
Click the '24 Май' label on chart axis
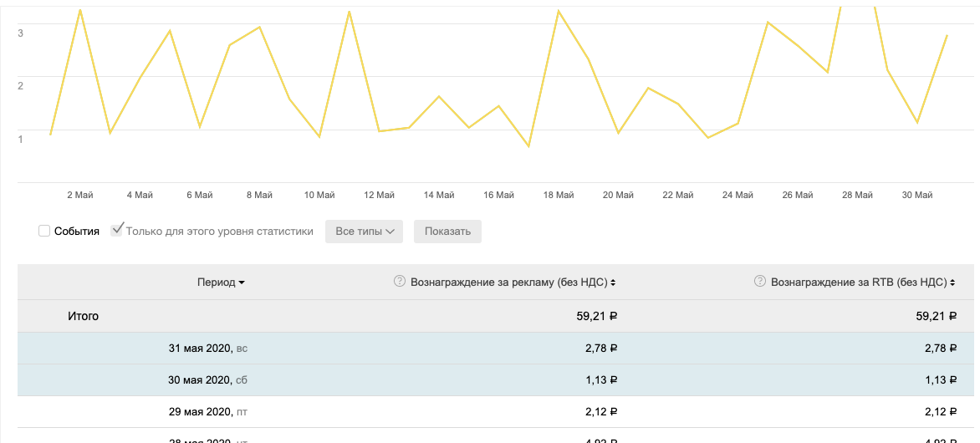[x=738, y=196]
